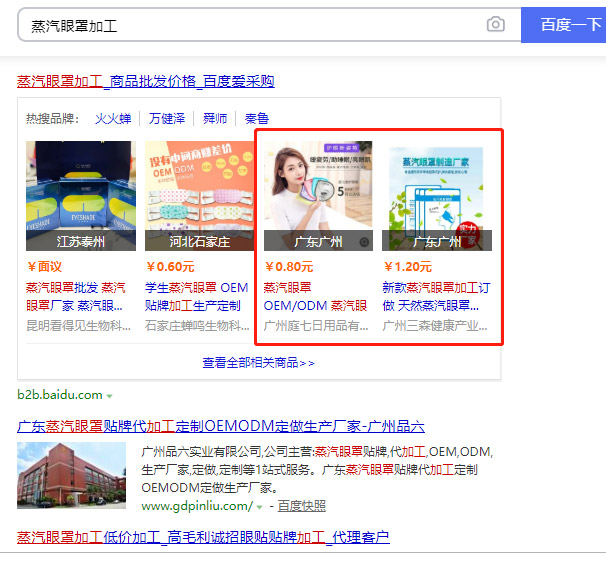Click the 热搜品牌 label
The height and width of the screenshot is (581, 606).
click(53, 118)
